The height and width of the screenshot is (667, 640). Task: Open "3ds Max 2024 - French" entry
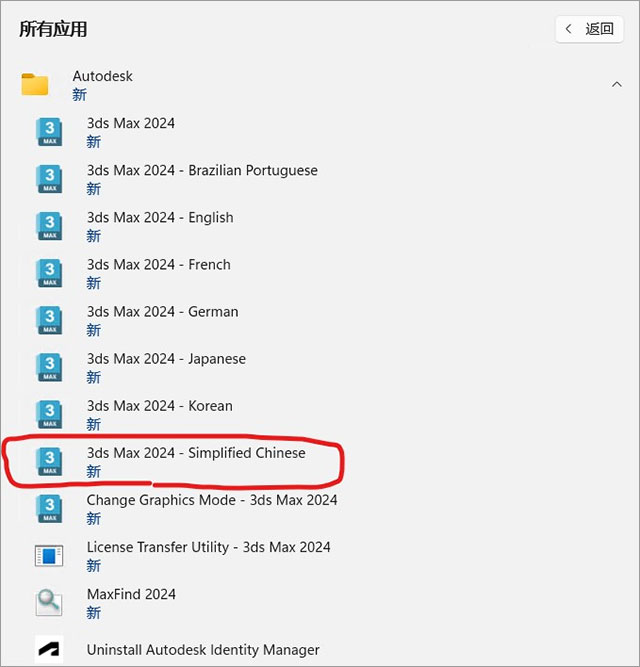coord(159,265)
